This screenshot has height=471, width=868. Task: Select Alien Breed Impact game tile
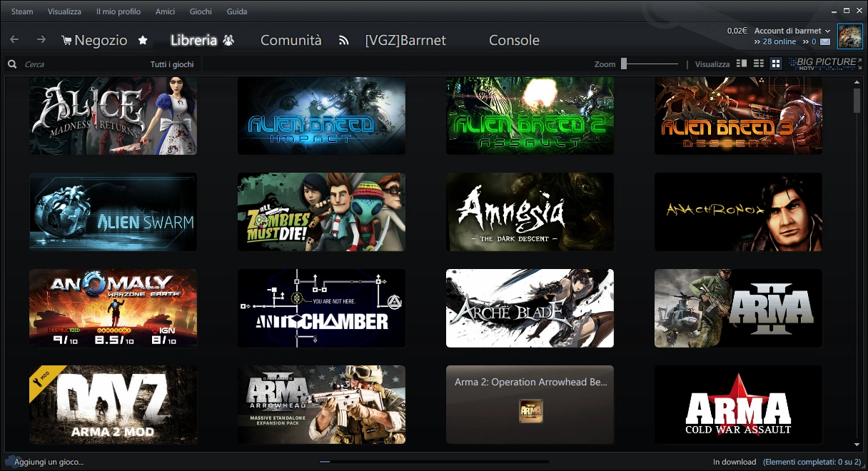321,116
